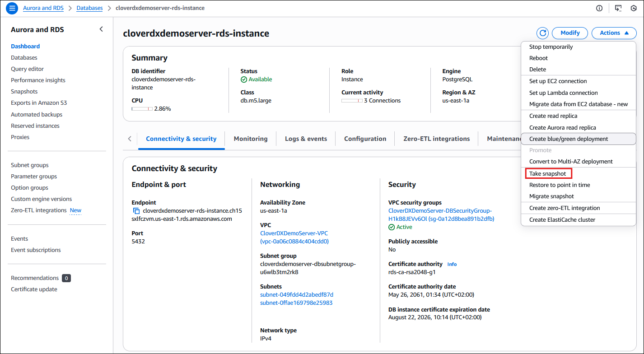The height and width of the screenshot is (354, 644).
Task: Open the hamburger navigation menu
Action: tap(12, 8)
